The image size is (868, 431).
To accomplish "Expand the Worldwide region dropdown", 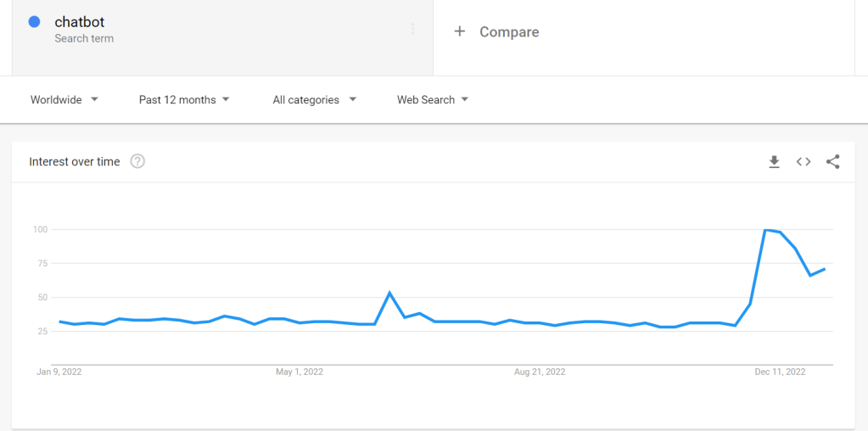I will tap(64, 100).
